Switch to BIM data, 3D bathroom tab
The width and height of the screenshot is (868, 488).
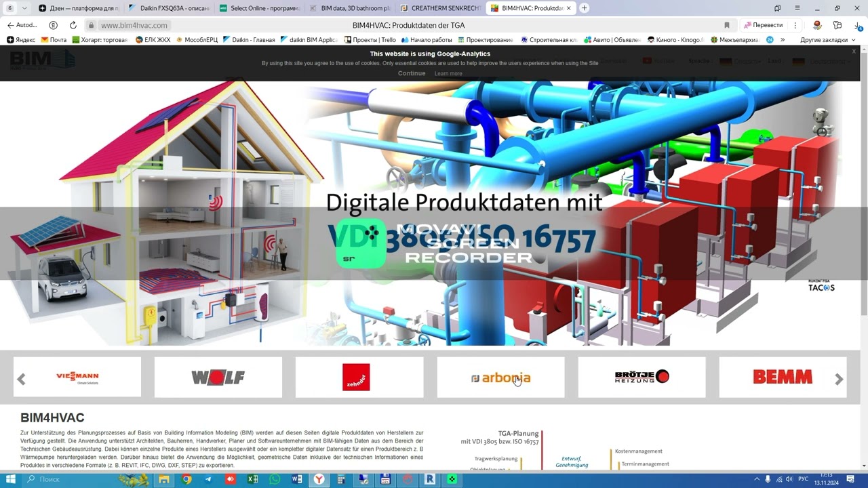(x=350, y=8)
